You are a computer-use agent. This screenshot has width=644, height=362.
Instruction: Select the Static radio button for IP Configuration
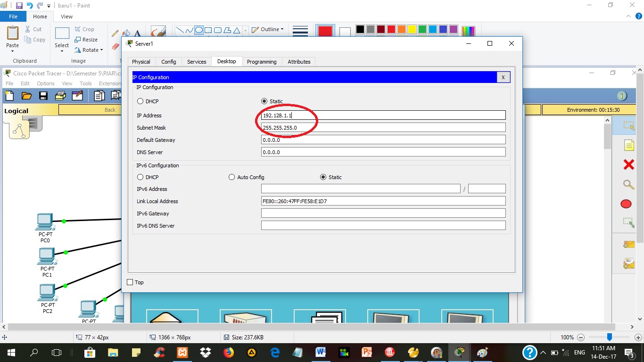pos(264,101)
